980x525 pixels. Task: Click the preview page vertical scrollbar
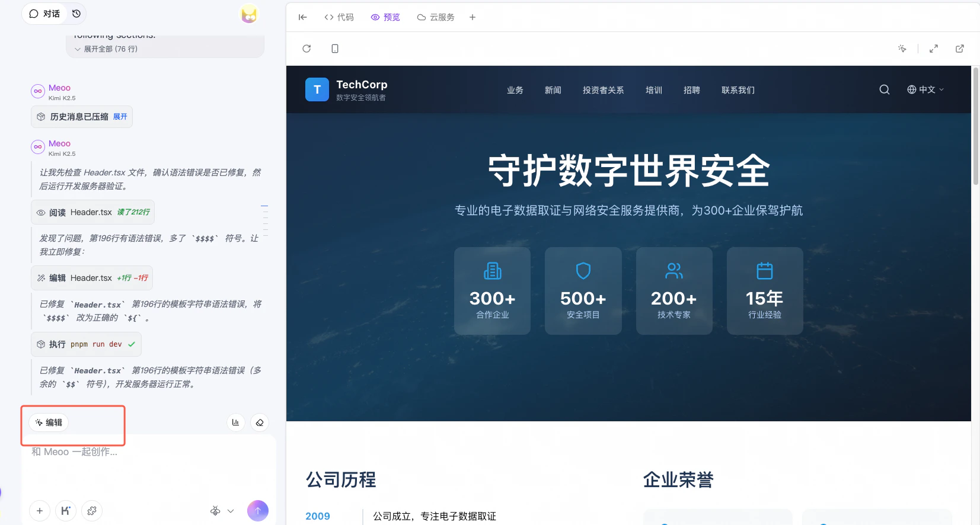coord(975,127)
